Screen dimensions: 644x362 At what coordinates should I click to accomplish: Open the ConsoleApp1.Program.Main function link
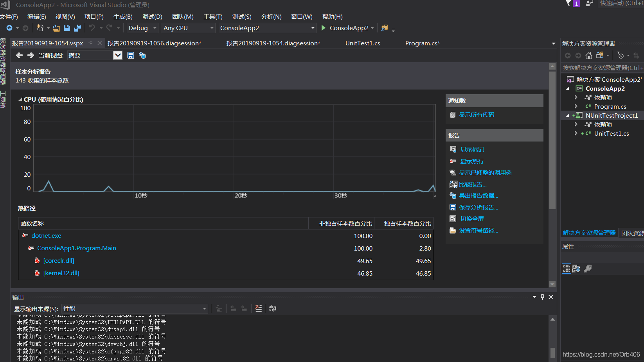pyautogui.click(x=77, y=248)
